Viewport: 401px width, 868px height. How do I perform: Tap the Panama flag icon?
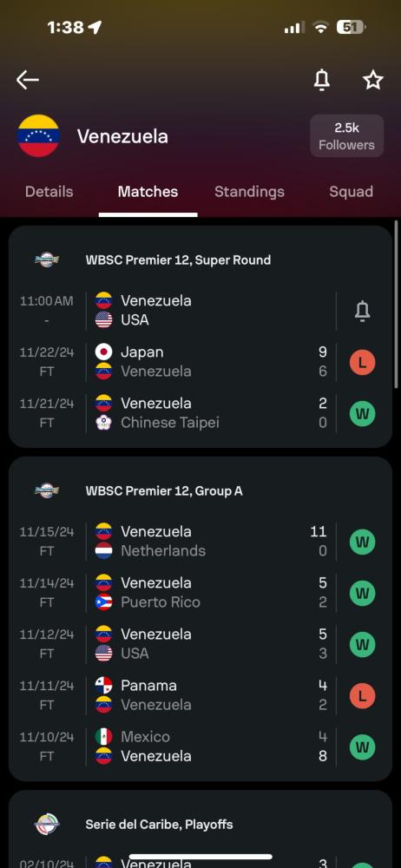(103, 686)
